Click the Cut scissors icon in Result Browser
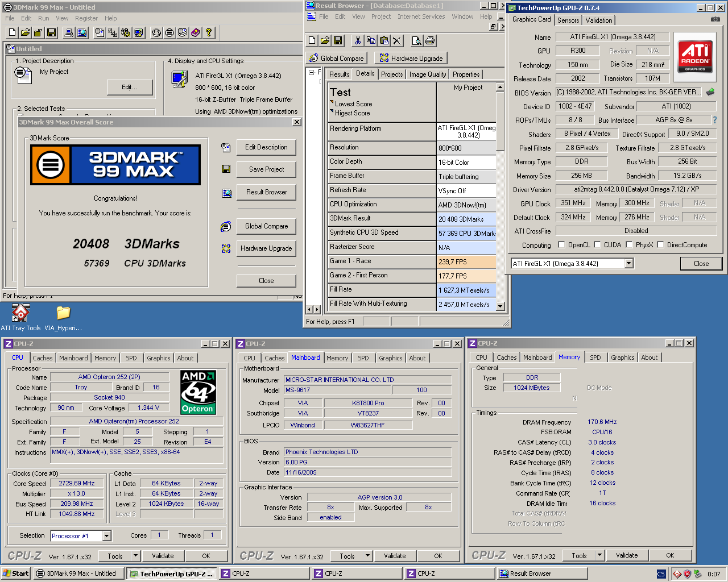 358,40
